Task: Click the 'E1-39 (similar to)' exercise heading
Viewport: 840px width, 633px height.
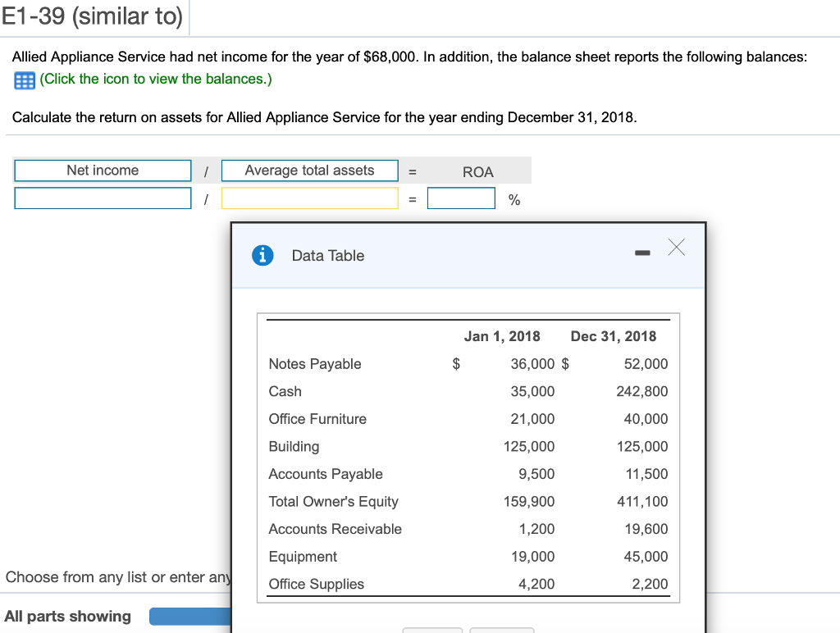Action: pos(92,16)
